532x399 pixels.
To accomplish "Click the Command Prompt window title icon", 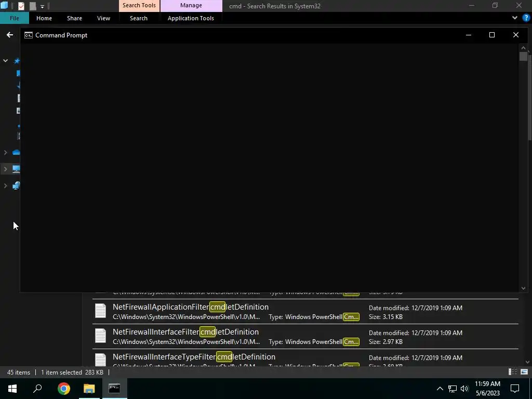I will tap(29, 35).
